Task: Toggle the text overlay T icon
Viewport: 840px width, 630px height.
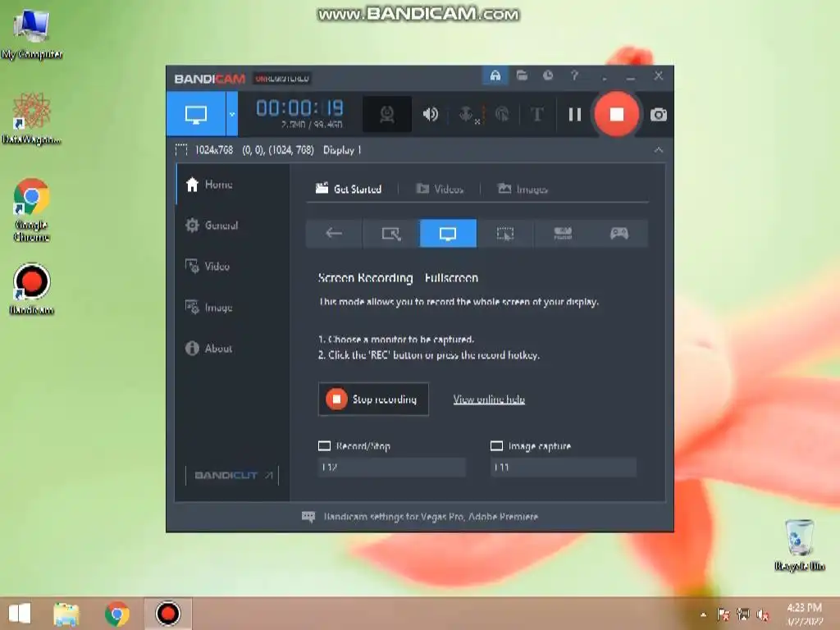Action: pyautogui.click(x=536, y=114)
